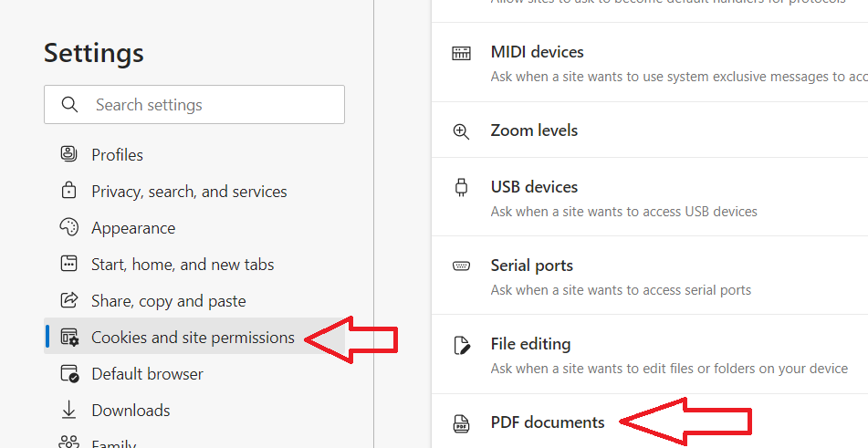Click the Default browser icon
The image size is (868, 448).
[x=69, y=373]
